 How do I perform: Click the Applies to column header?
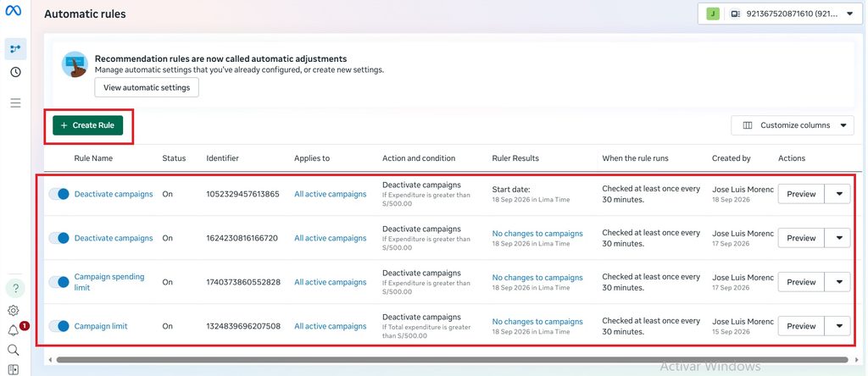(312, 158)
